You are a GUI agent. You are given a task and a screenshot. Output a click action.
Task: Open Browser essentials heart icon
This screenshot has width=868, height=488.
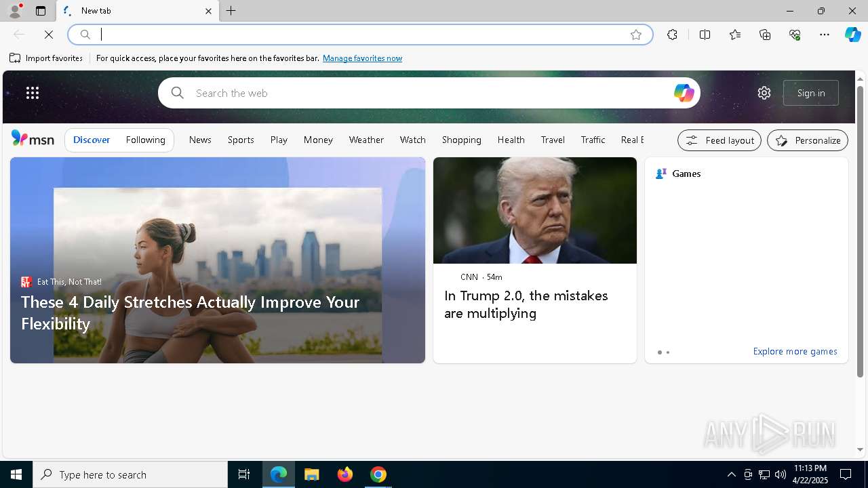point(795,35)
